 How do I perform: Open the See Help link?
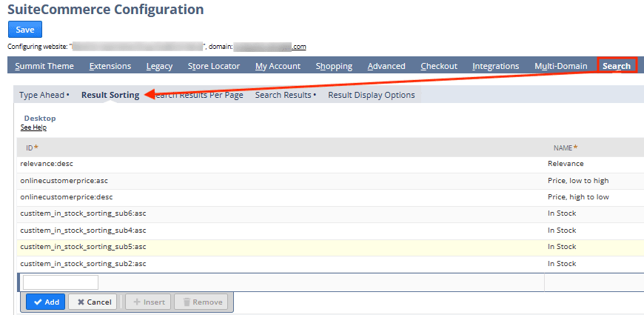pyautogui.click(x=33, y=127)
